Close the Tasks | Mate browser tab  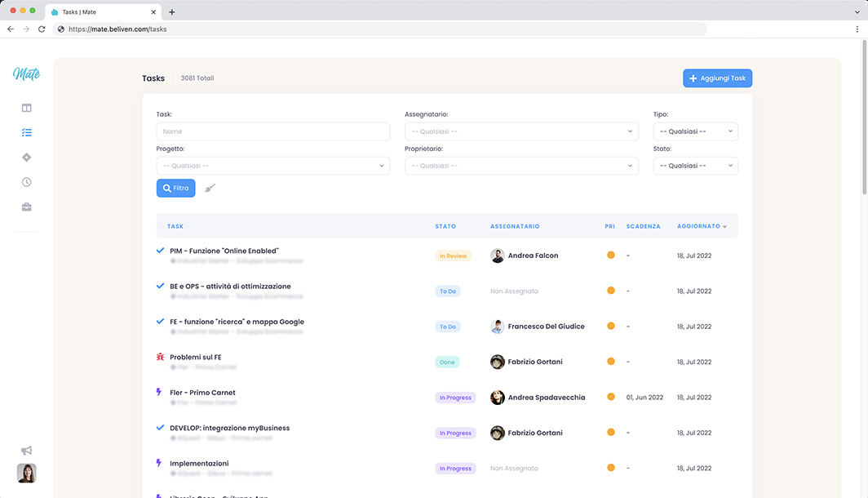coord(153,11)
